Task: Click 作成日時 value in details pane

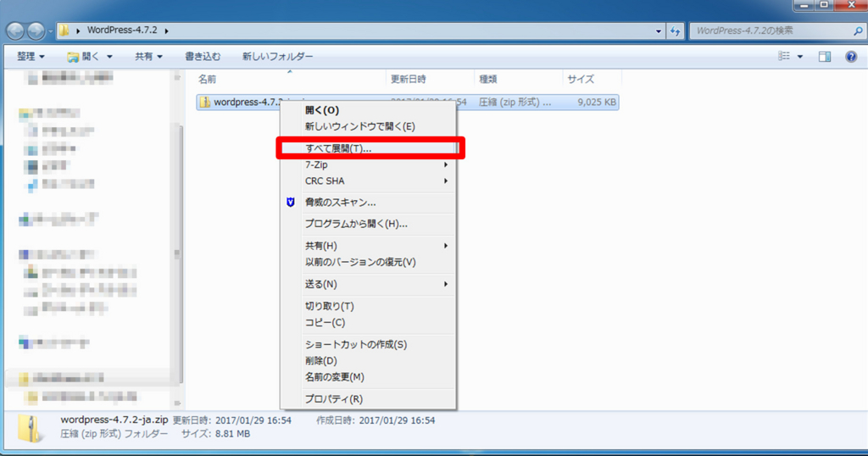Action: click(x=397, y=420)
